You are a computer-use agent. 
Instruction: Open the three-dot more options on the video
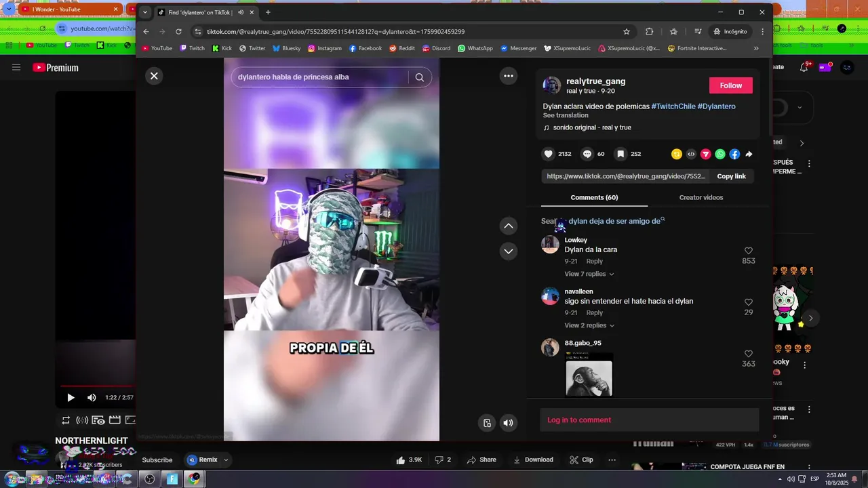(509, 76)
